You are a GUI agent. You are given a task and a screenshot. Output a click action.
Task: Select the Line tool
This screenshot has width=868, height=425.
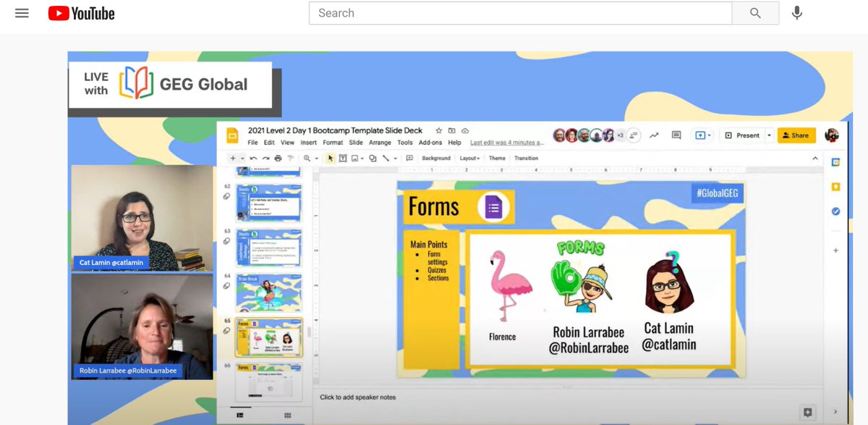click(386, 158)
